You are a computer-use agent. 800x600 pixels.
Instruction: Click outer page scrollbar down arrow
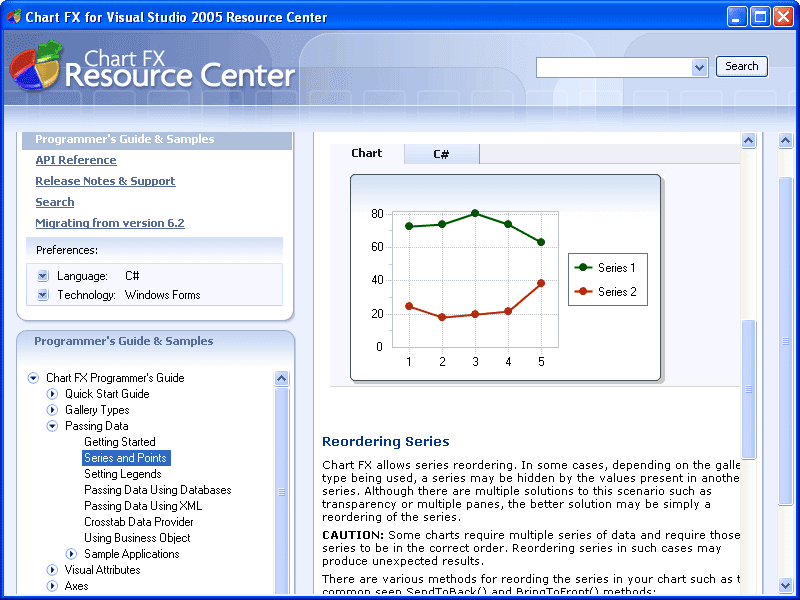pos(786,585)
